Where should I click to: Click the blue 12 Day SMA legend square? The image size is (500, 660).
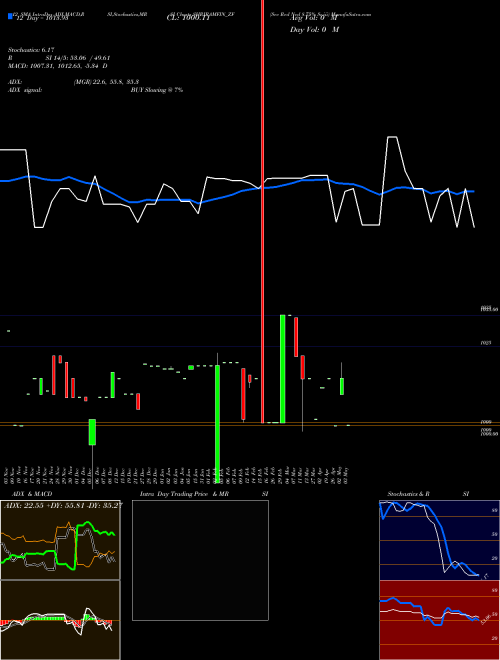10,16
